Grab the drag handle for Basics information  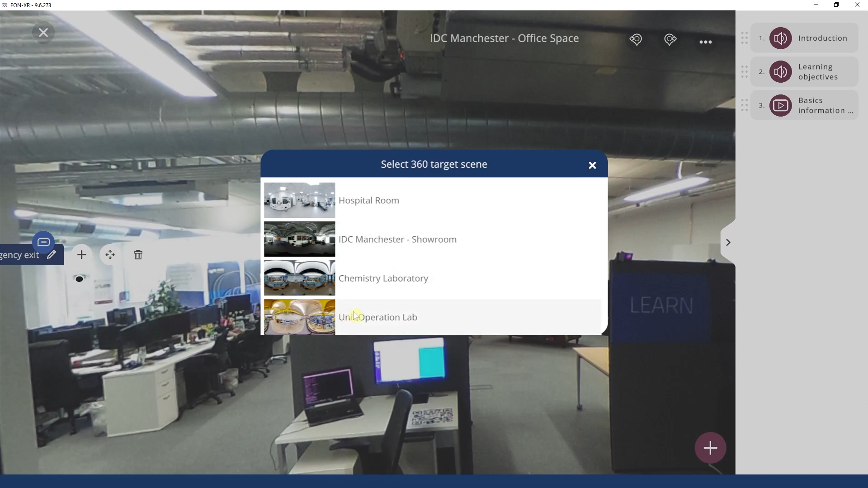click(x=744, y=105)
